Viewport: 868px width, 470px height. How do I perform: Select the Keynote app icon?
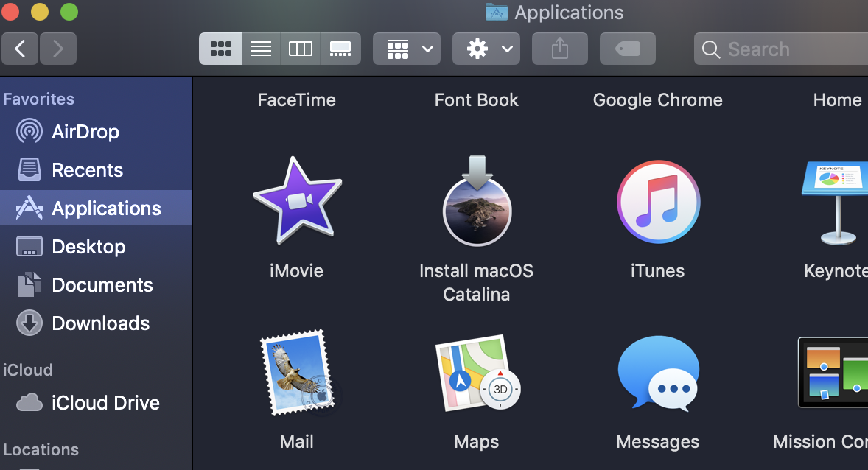(x=836, y=203)
